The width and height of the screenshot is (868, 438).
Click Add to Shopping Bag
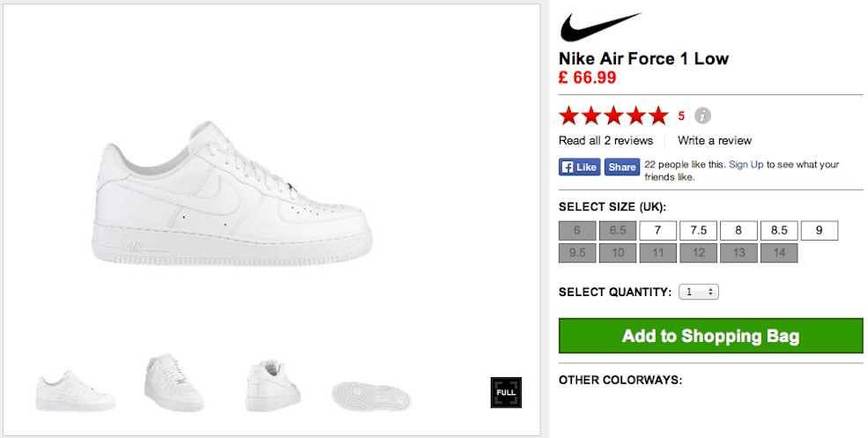(710, 336)
